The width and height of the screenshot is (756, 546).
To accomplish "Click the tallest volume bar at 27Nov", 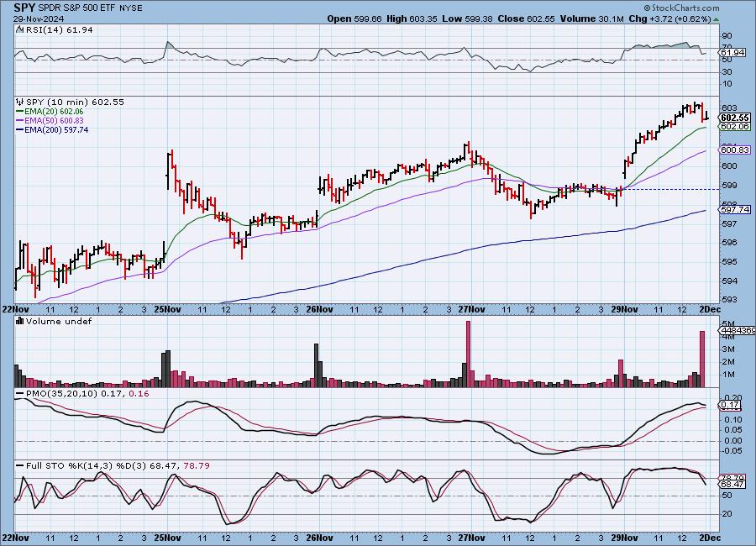I will point(468,354).
